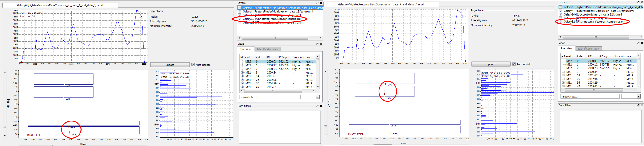
Task: Toggle Galaxy6 layer checkbox in left window
Action: (x=240, y=8)
